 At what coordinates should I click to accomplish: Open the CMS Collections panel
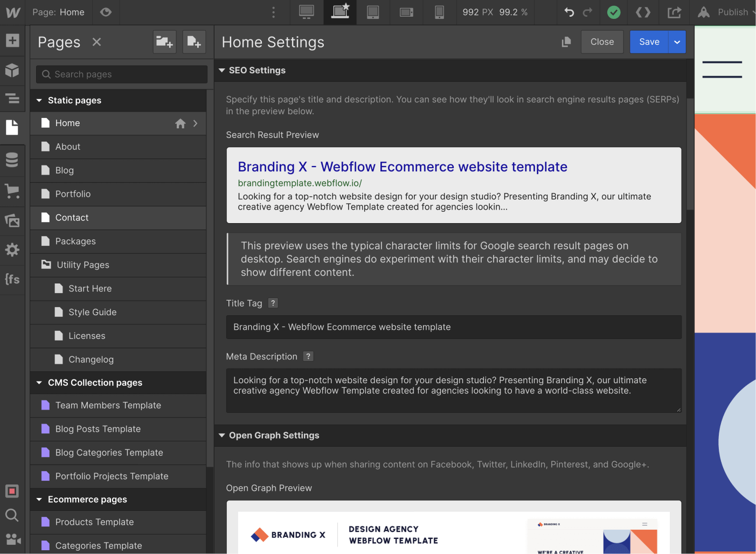click(12, 160)
